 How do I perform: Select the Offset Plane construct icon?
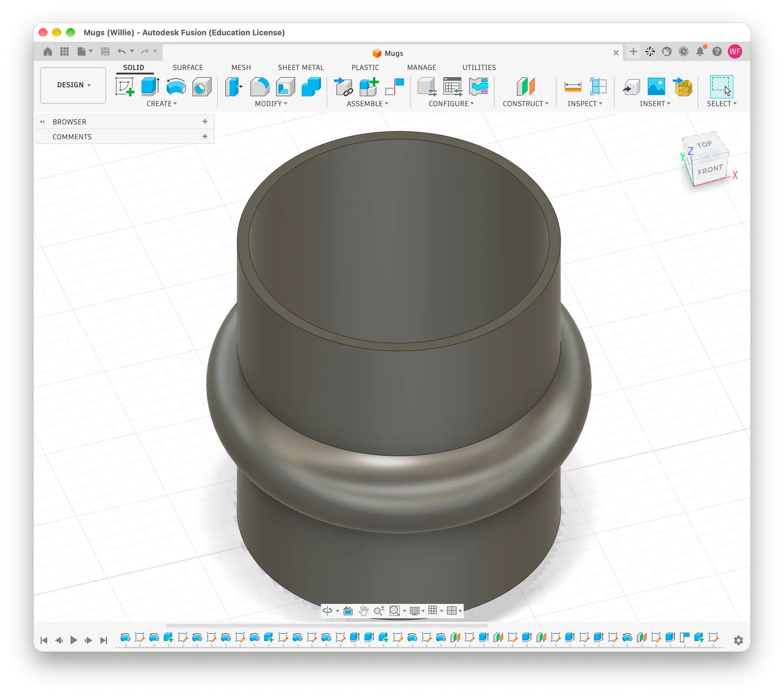pyautogui.click(x=526, y=86)
